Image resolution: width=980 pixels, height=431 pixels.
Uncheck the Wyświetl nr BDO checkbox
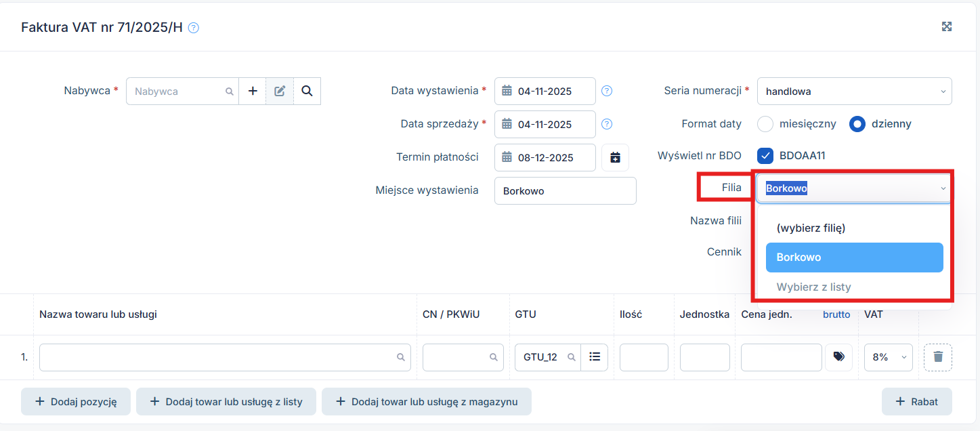tap(765, 156)
